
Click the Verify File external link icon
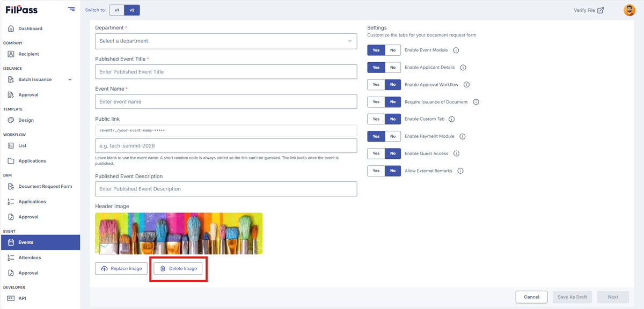pyautogui.click(x=601, y=10)
